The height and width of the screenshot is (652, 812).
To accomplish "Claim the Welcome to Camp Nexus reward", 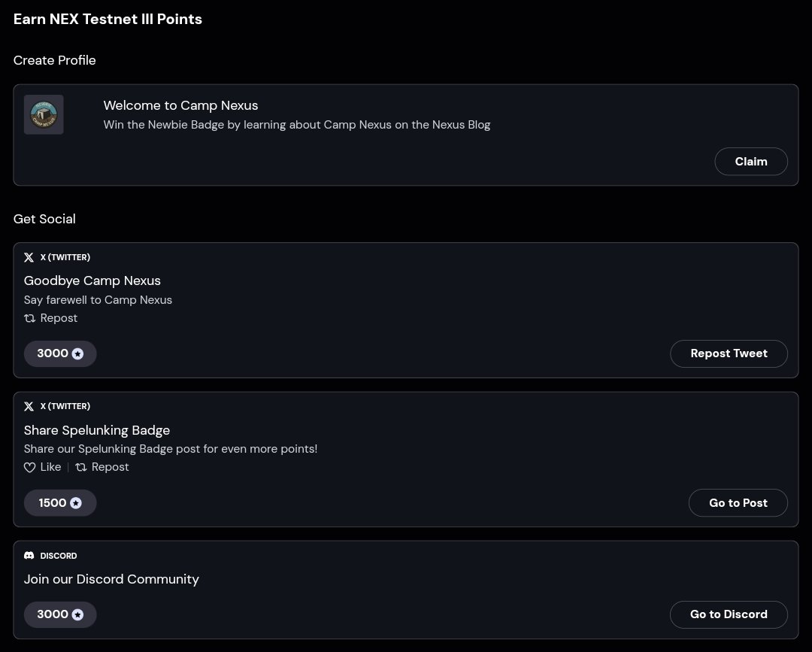I will pyautogui.click(x=751, y=162).
